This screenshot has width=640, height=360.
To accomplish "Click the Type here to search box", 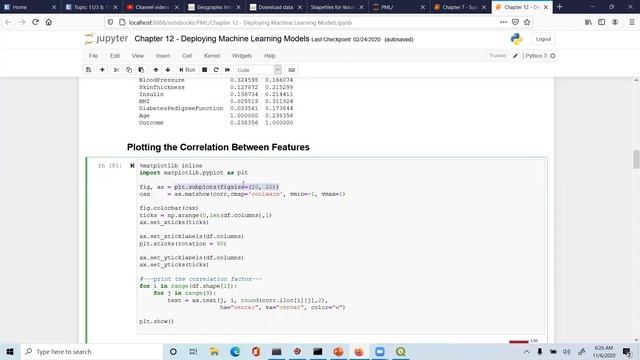I will [x=92, y=351].
